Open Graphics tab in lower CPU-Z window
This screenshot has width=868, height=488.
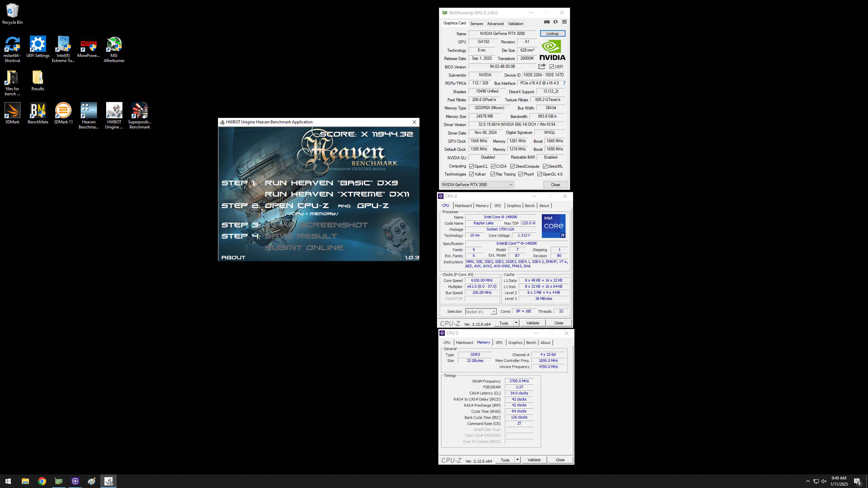pos(515,343)
